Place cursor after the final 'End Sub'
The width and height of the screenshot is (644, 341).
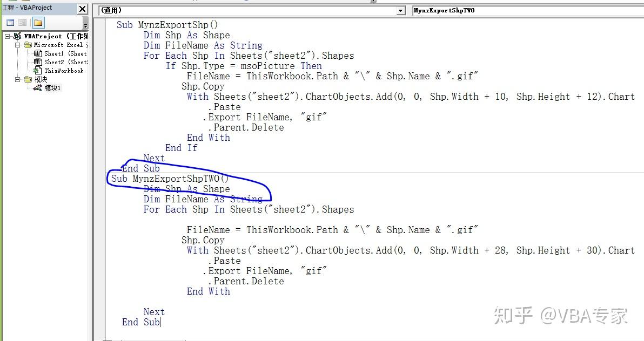160,323
